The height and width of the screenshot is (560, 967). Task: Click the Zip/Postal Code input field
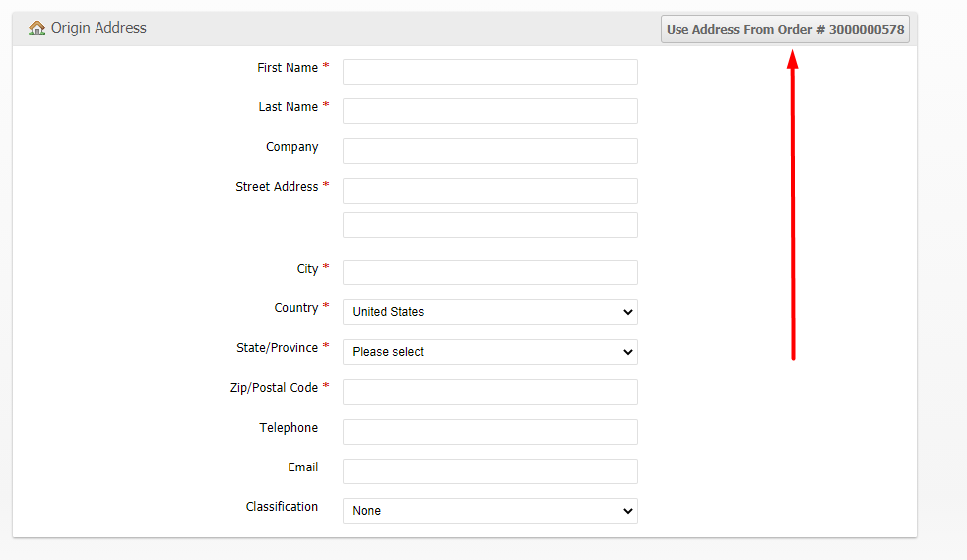(x=490, y=392)
